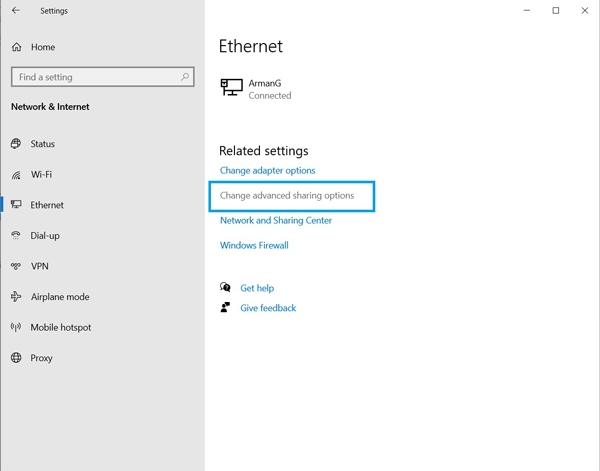
Task: Go to Home in Settings
Action: (43, 47)
